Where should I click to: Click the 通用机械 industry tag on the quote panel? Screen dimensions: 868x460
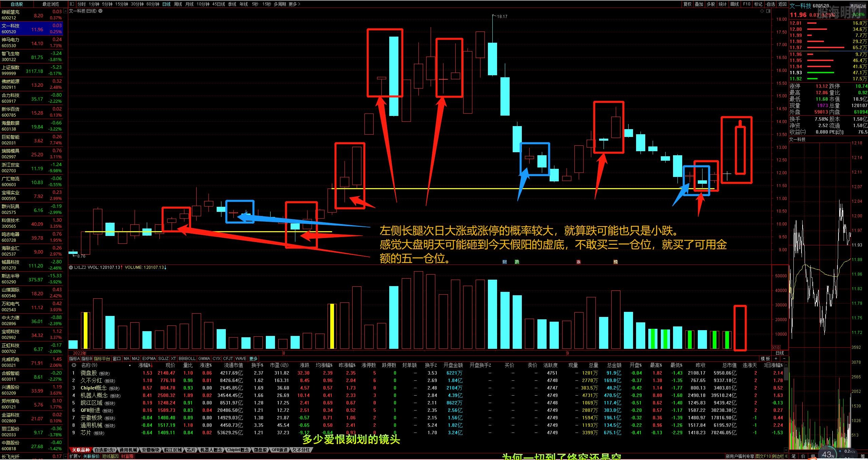coord(858,6)
